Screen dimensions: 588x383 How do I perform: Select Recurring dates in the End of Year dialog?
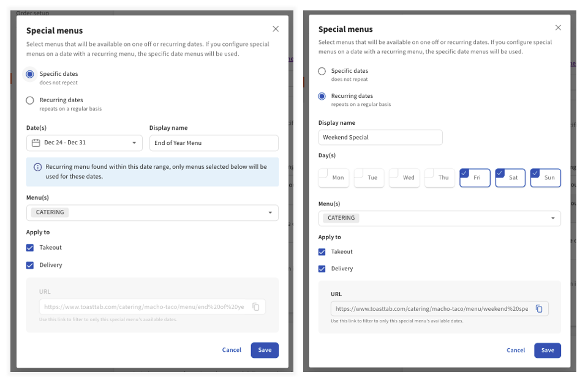[30, 100]
